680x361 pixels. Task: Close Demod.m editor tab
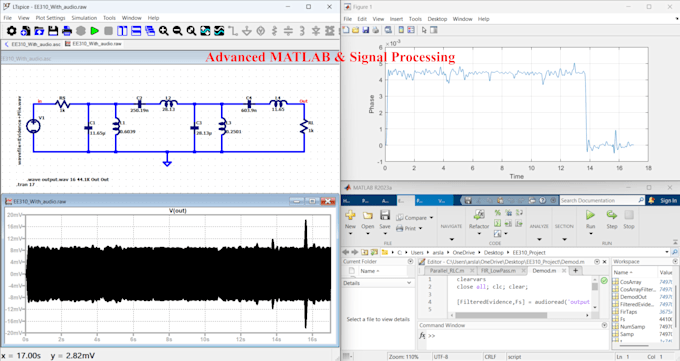(564, 271)
